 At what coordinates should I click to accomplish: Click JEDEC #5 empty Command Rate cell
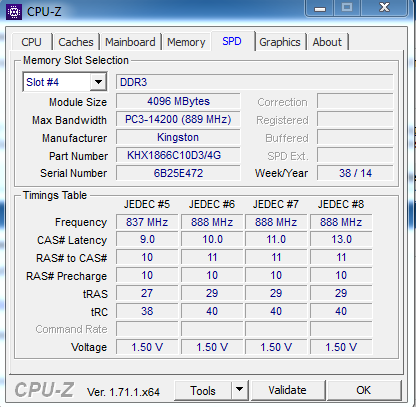(x=147, y=329)
